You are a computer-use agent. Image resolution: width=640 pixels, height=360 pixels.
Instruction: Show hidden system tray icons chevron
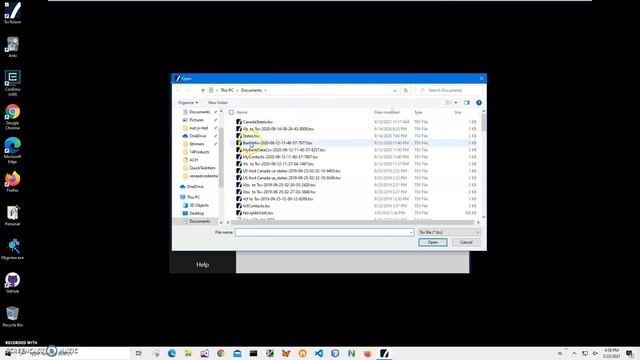[x=574, y=353]
